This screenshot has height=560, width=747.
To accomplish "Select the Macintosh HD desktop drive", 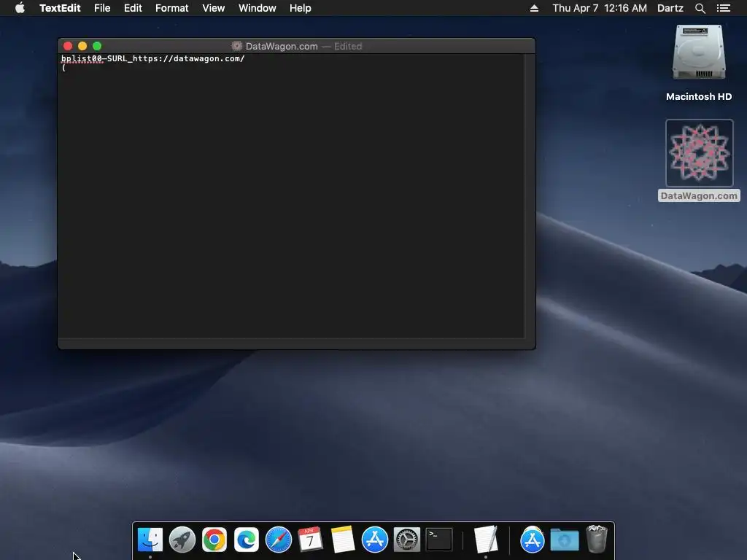I will click(x=699, y=52).
